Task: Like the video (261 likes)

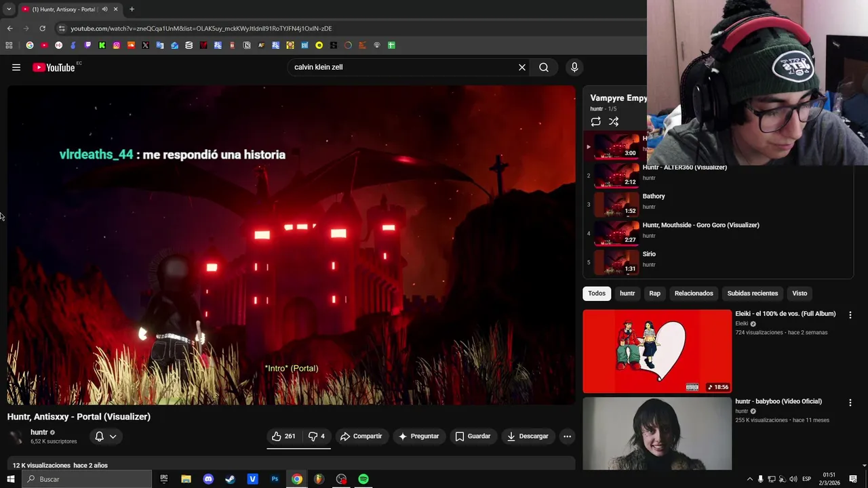Action: (x=283, y=436)
